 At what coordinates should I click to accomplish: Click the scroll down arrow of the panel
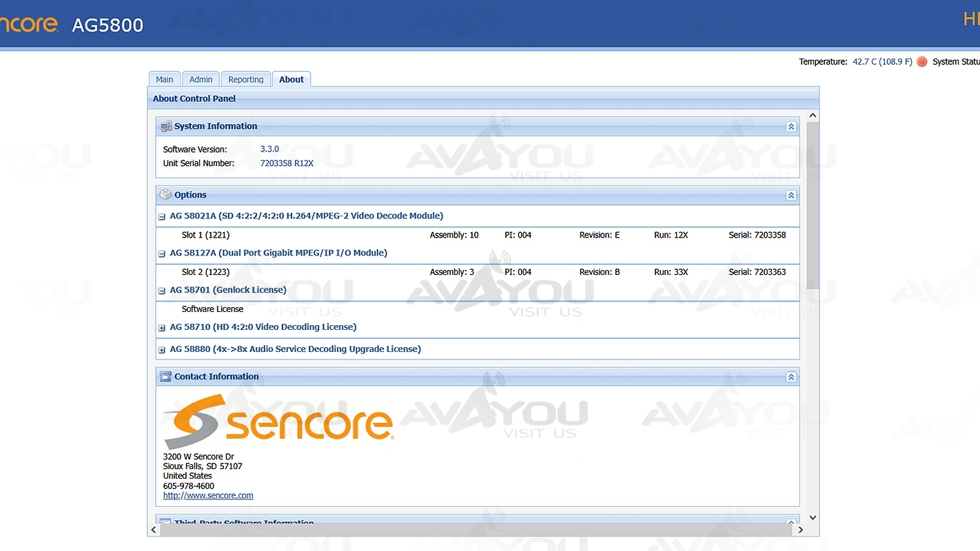coord(813,517)
